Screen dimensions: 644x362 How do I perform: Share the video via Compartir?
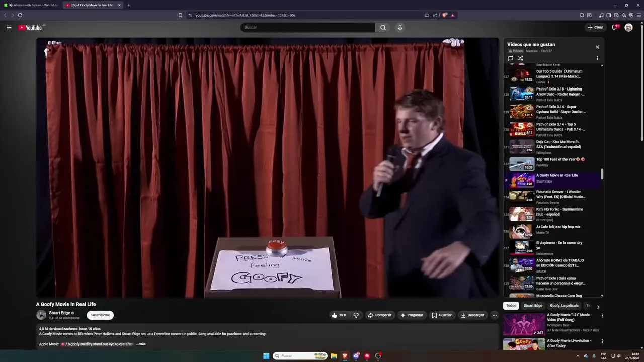coord(379,315)
